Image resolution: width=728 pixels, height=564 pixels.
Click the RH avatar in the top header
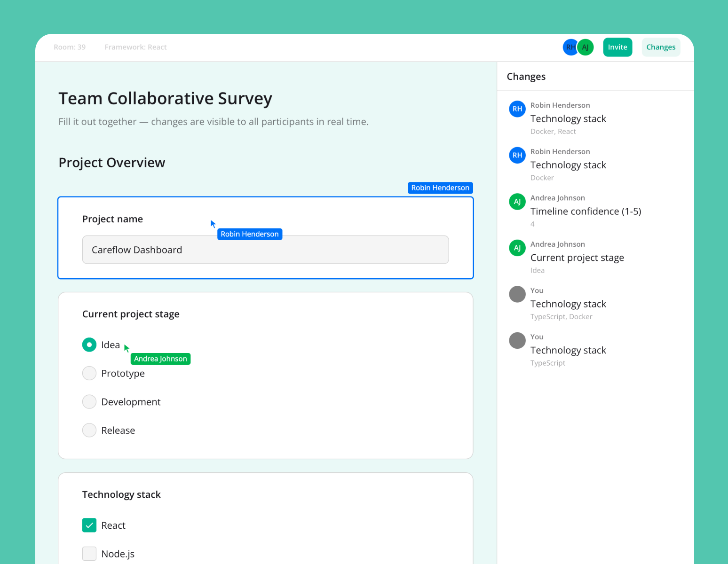[x=570, y=47]
